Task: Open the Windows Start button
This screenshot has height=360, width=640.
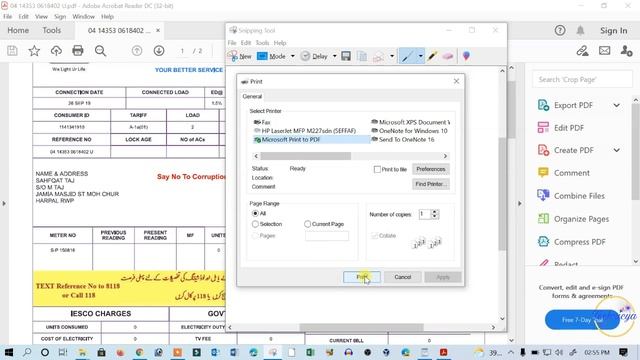Action: click(8, 352)
